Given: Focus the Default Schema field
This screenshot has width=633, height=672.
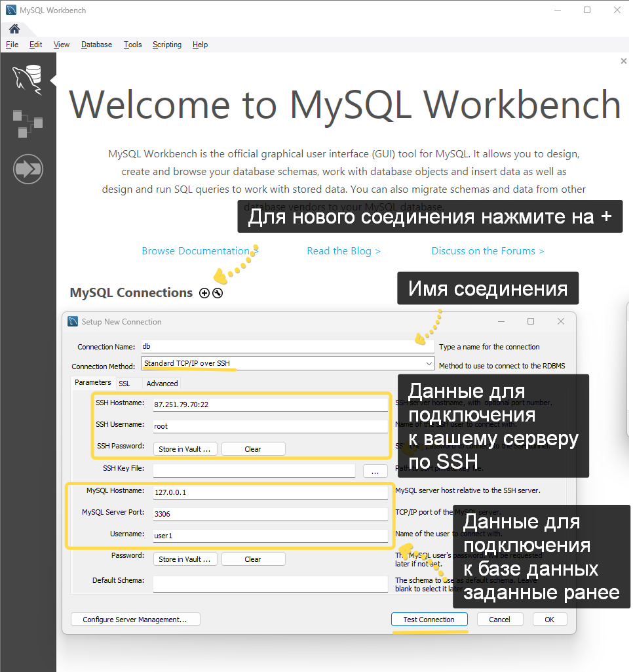Looking at the screenshot, I should 270,584.
